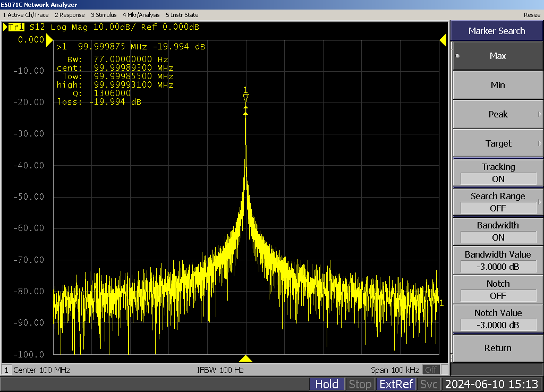
Task: Click the reference level arrow at left of 0.000
Action: click(x=49, y=40)
